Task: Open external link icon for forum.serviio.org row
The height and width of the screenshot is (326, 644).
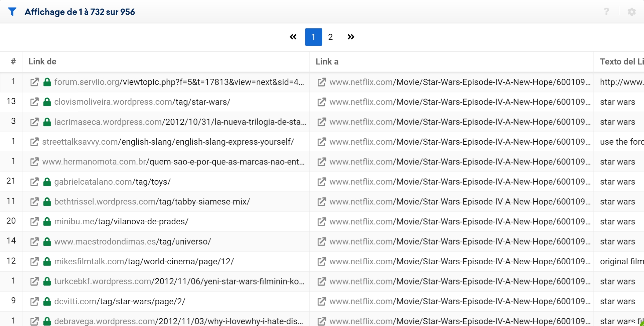Action: 35,82
